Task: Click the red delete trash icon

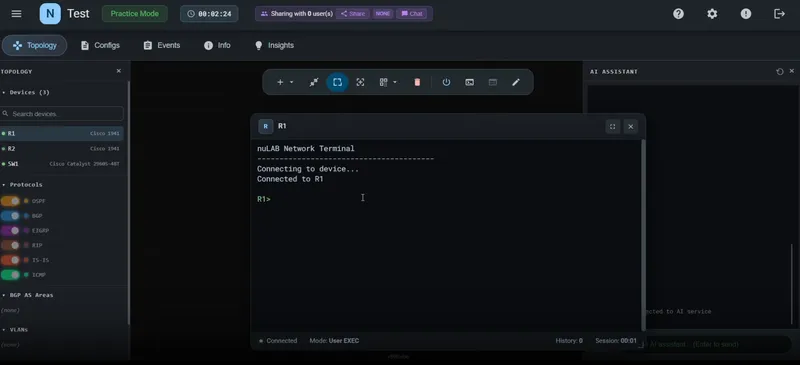Action: (417, 82)
